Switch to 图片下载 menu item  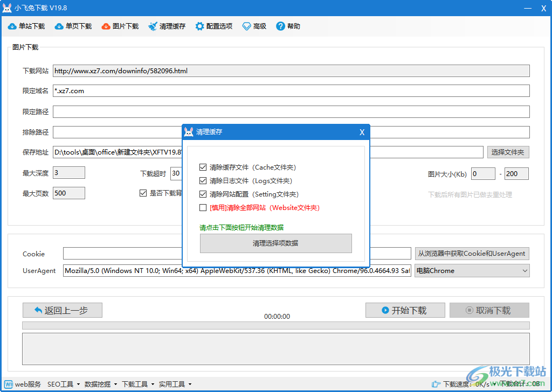[x=120, y=26]
